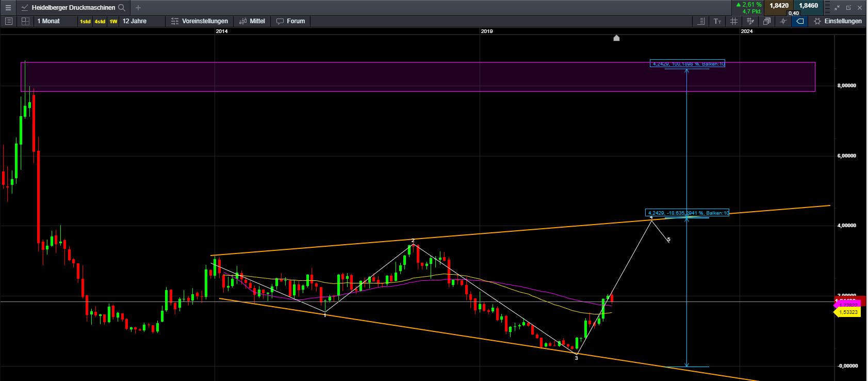The width and height of the screenshot is (868, 381).
Task: Select the text annotation tool
Action: click(x=717, y=21)
